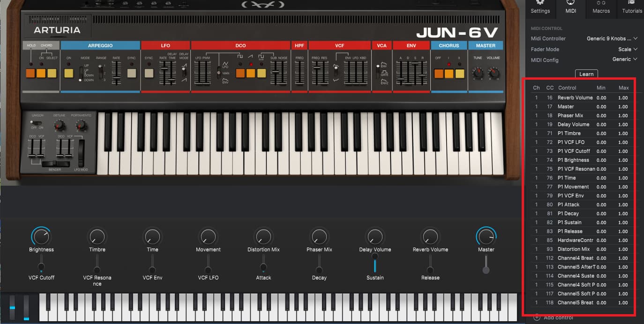644x324 pixels.
Task: Flip the DCO LFO/MAN/ENV switch
Action: (x=219, y=72)
